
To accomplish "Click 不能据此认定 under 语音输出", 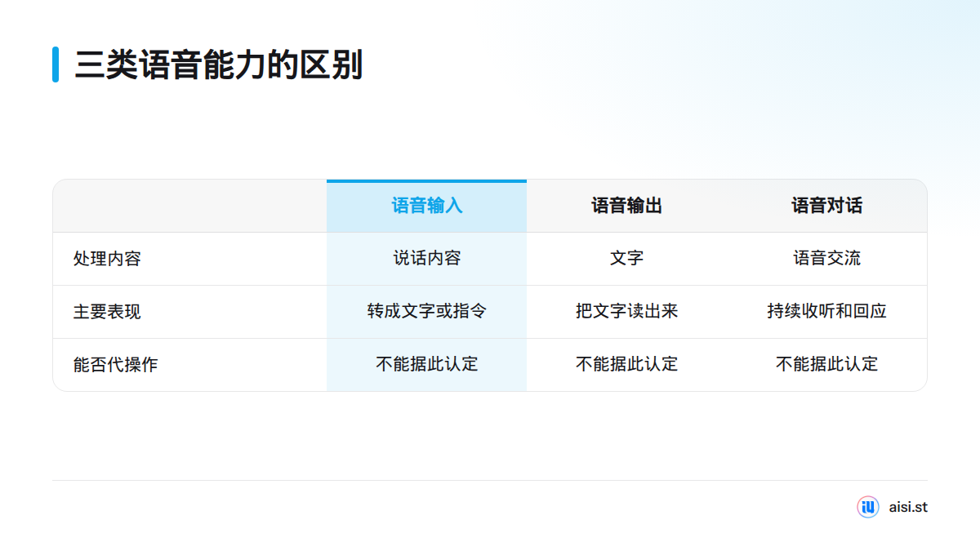I will [627, 365].
